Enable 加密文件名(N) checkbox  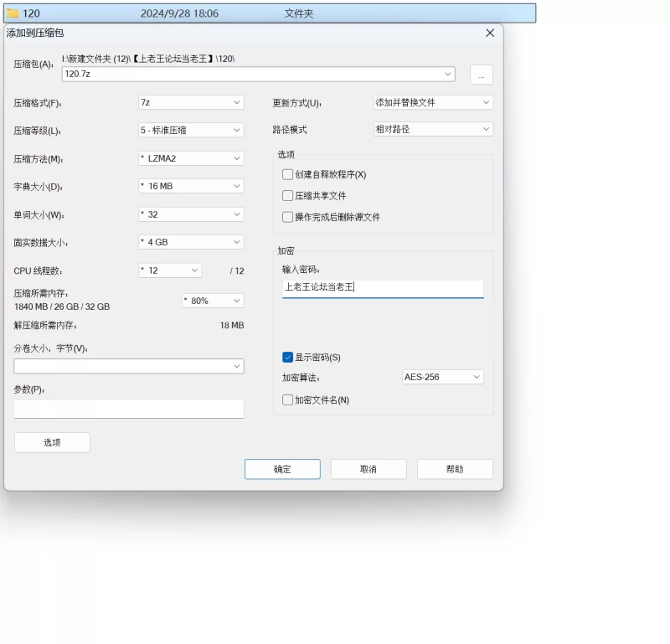pos(287,400)
